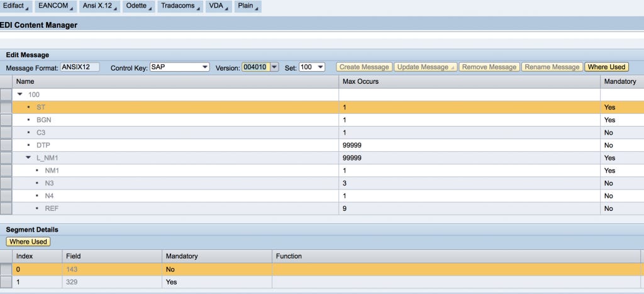Image resolution: width=644 pixels, height=294 pixels.
Task: Click the row selector for index 0
Action: coord(6,269)
